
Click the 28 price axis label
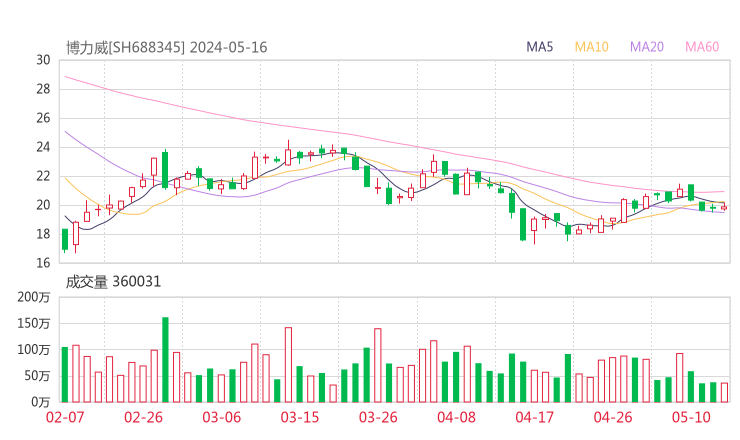click(43, 89)
